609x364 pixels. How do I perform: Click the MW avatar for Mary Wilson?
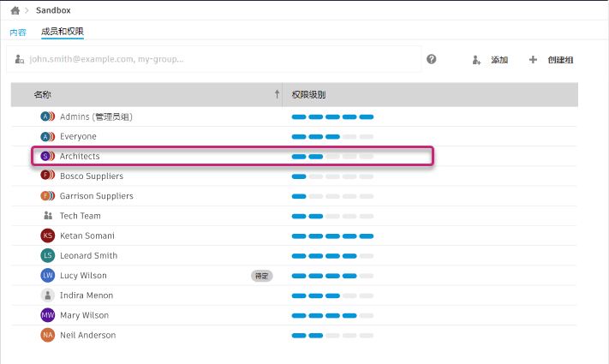click(47, 315)
